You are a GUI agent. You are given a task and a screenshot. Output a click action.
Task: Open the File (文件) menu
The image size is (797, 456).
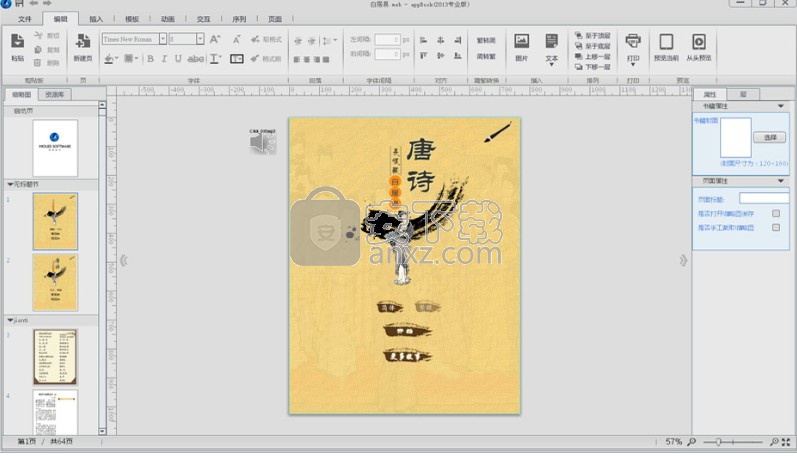coord(24,19)
